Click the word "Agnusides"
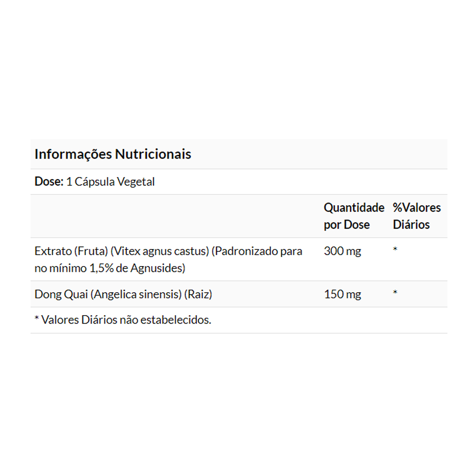476x476 pixels. (157, 268)
